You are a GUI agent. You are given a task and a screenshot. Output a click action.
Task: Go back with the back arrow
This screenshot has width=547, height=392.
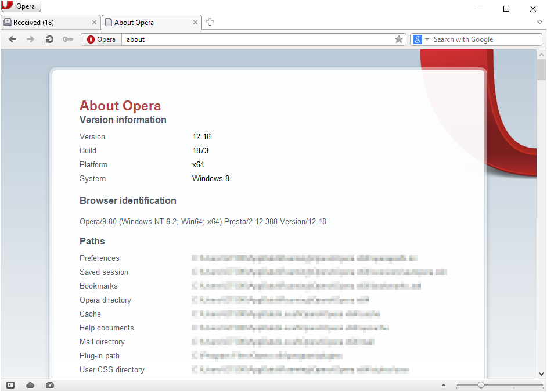tap(13, 39)
